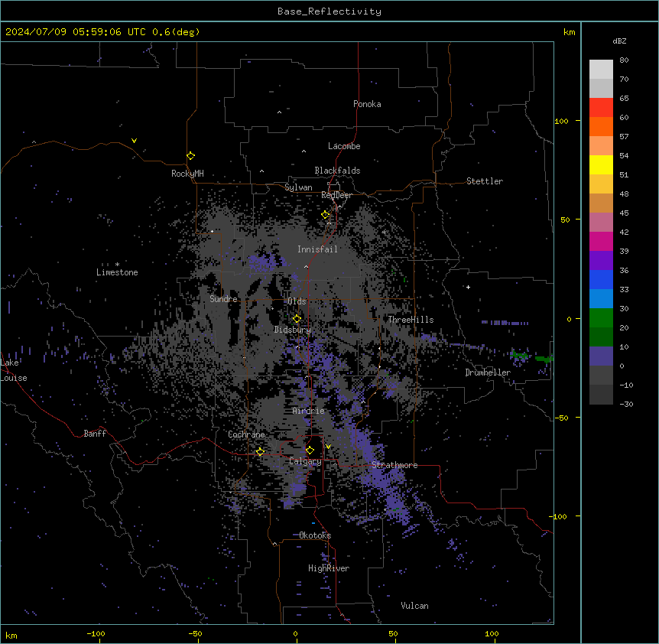Click the -100 tick label on the vertical axis

tap(559, 516)
